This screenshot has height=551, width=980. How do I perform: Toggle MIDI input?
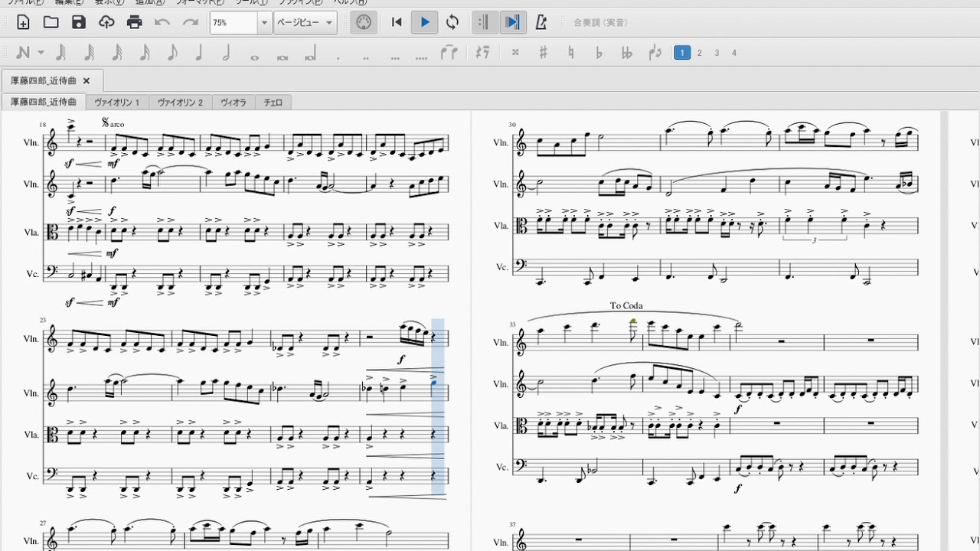point(364,22)
